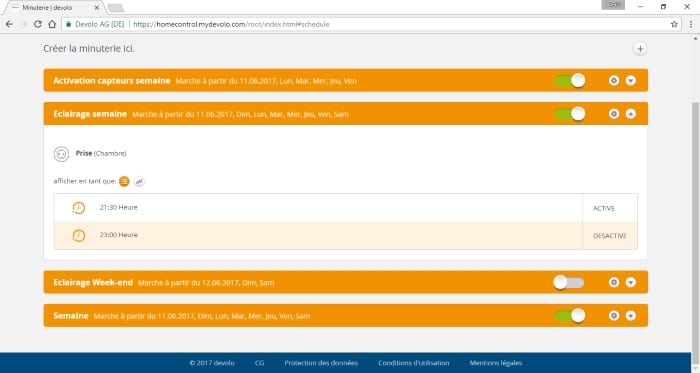Click the DESACTIVE state label

(x=610, y=236)
